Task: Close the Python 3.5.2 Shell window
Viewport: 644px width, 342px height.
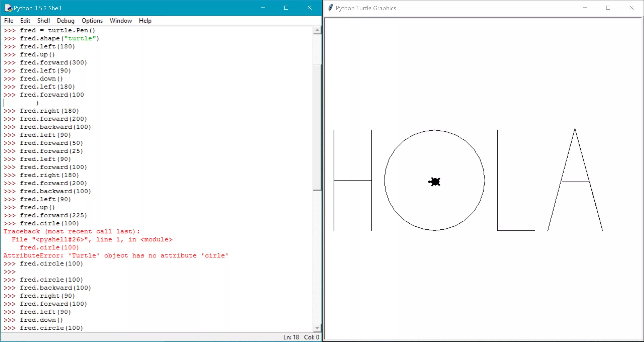Action: [310, 8]
